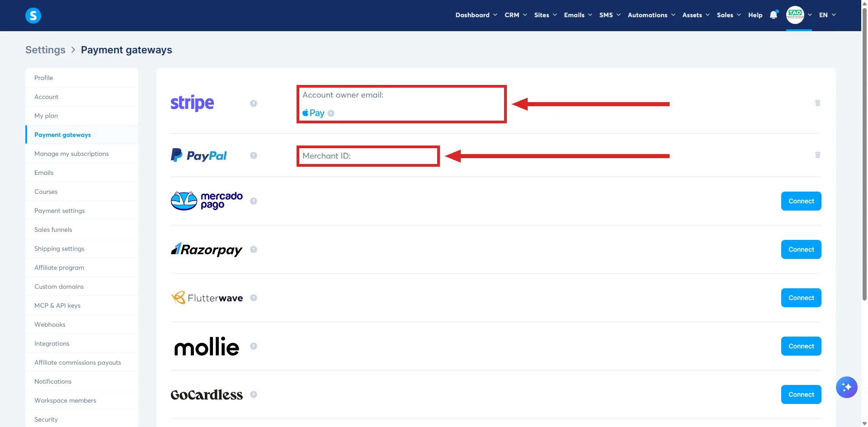Expand the SMS dropdown menu
The image size is (868, 427).
pyautogui.click(x=610, y=15)
